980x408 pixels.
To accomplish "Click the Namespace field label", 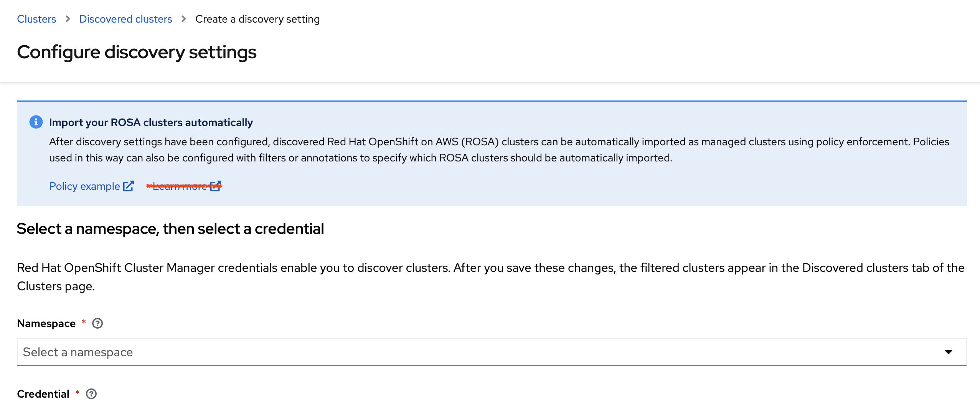I will [46, 324].
